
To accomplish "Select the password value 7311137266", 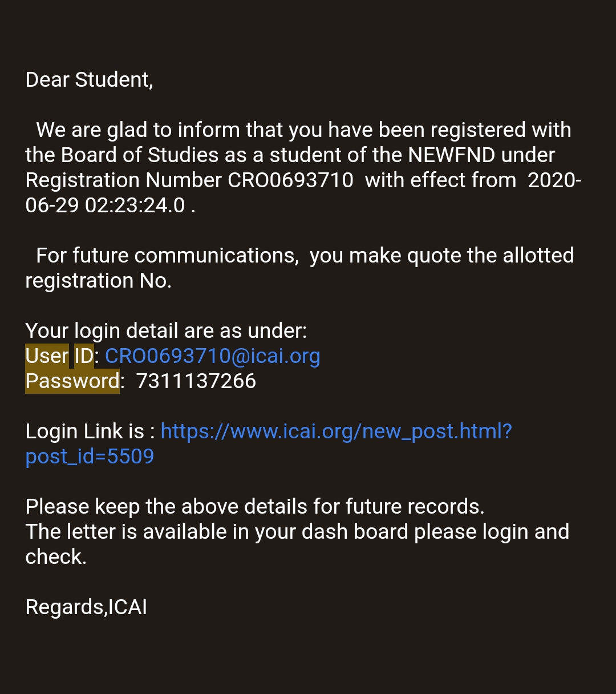I will click(x=196, y=381).
